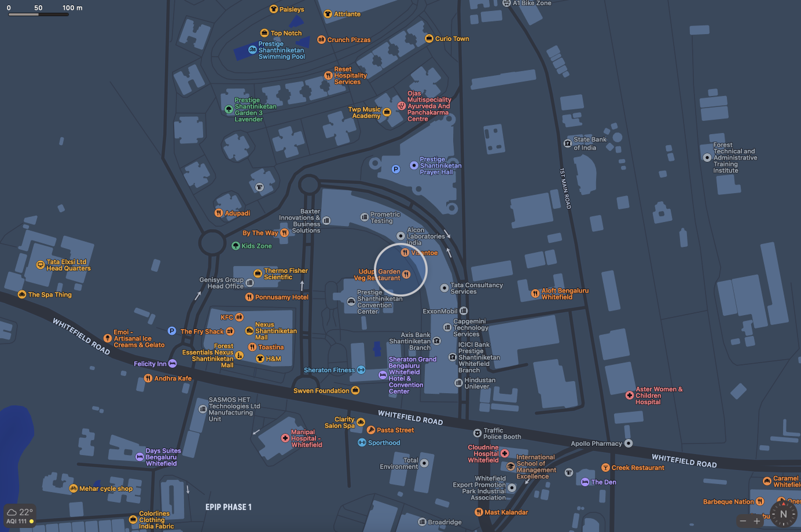Click the compass north indicator
Viewport: 801px width, 532px height.
[x=784, y=514]
